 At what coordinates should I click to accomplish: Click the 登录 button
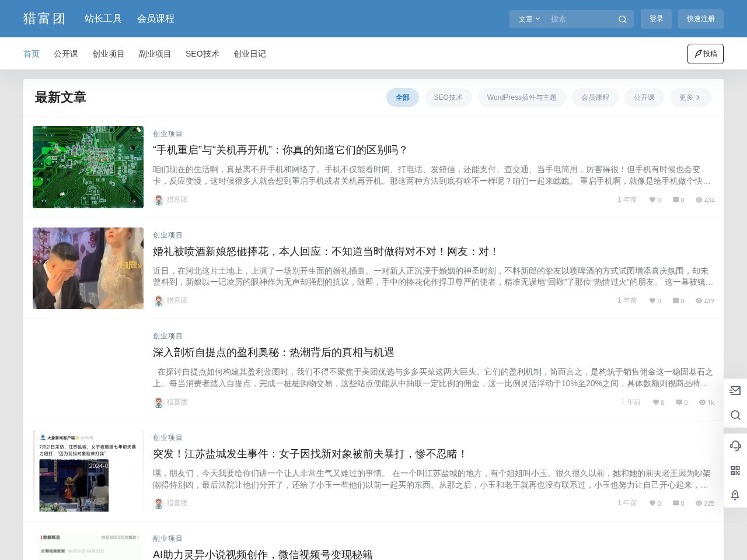(x=657, y=19)
